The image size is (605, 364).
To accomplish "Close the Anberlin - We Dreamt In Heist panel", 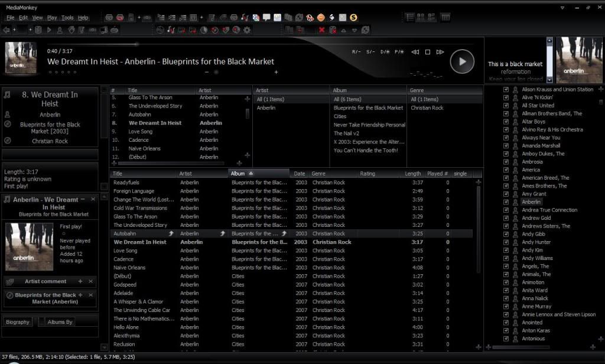I will 93,199.
